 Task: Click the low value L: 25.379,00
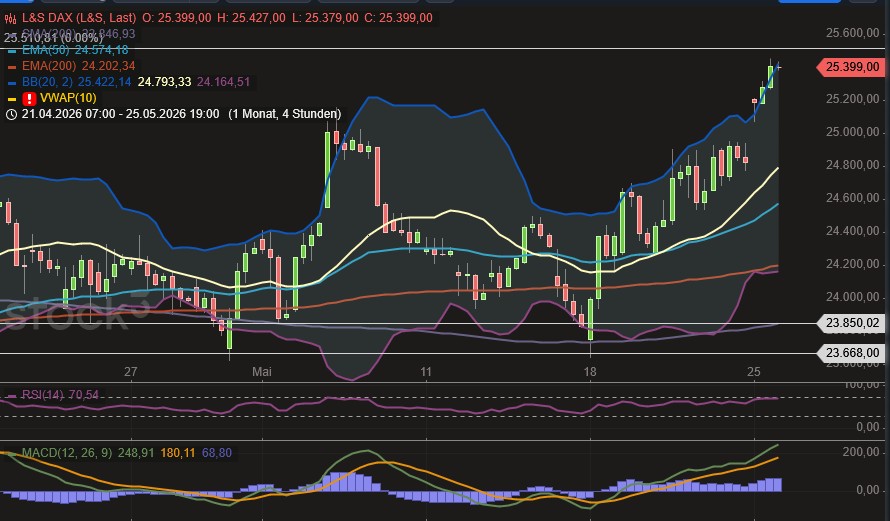(x=325, y=18)
